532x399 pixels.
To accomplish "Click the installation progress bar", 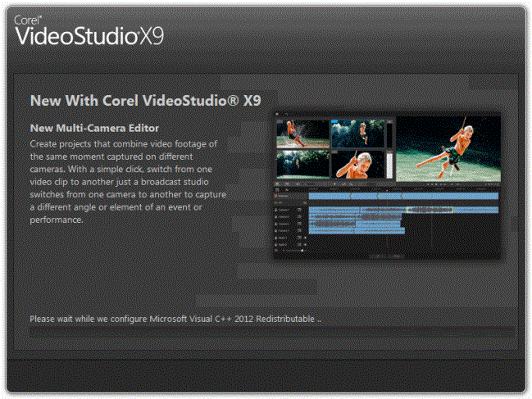I will click(272, 332).
